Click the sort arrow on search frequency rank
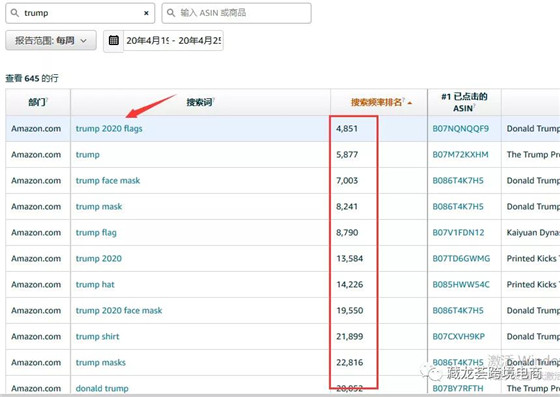This screenshot has height=397, width=560. click(410, 103)
